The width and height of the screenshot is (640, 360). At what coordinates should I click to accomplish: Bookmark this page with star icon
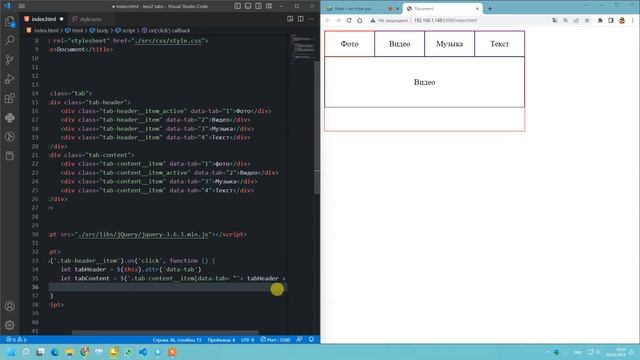(x=587, y=20)
